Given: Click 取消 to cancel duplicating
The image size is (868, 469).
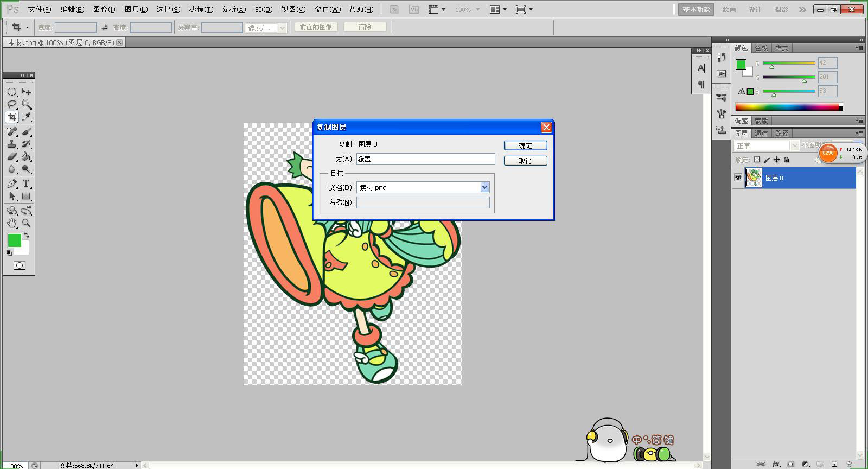Looking at the screenshot, I should [525, 161].
